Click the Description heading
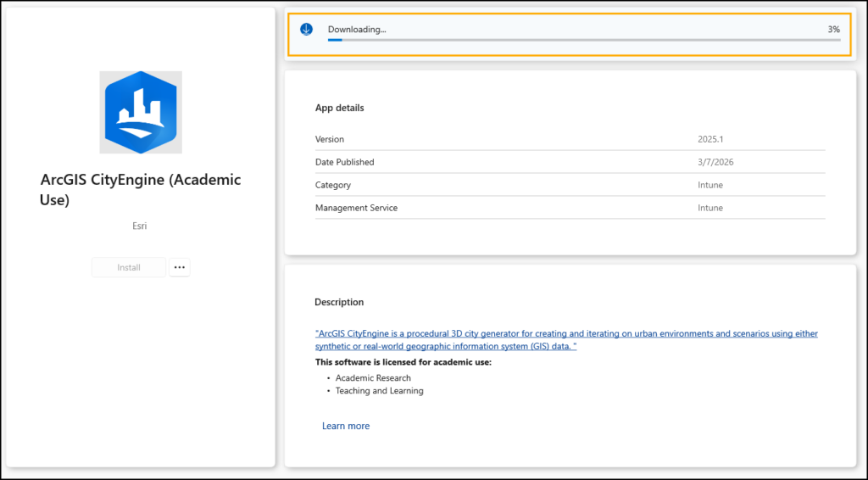The height and width of the screenshot is (480, 868). (x=339, y=302)
